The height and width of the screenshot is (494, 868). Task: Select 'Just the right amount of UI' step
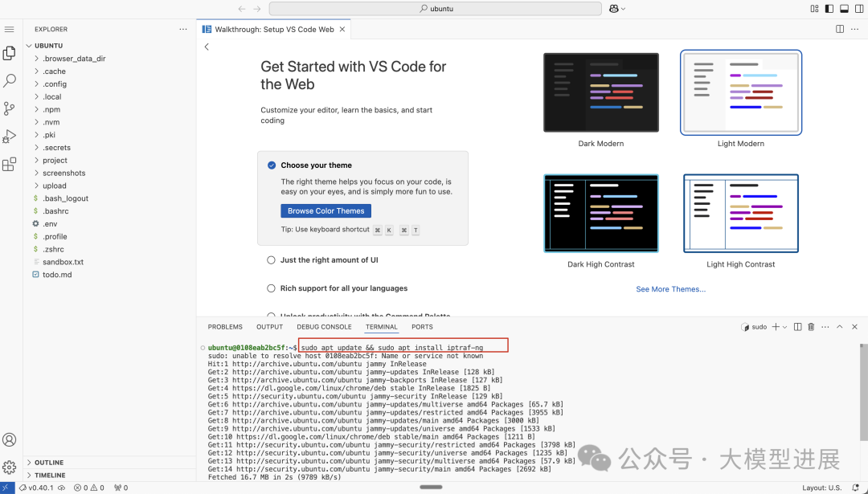pos(329,260)
